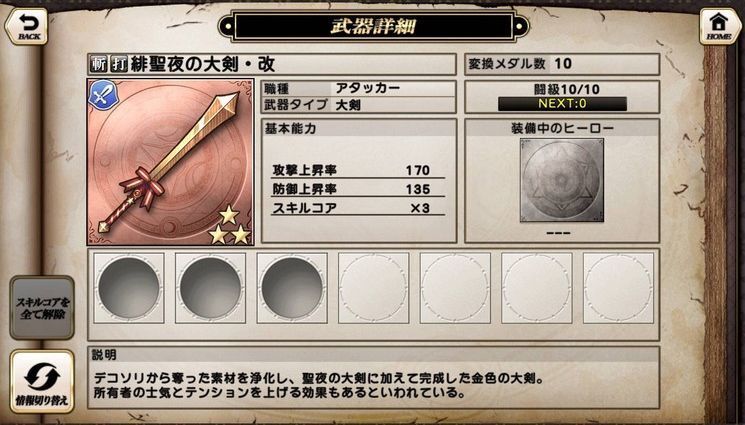Tap the fifth locked empty core slot

tap(455, 288)
